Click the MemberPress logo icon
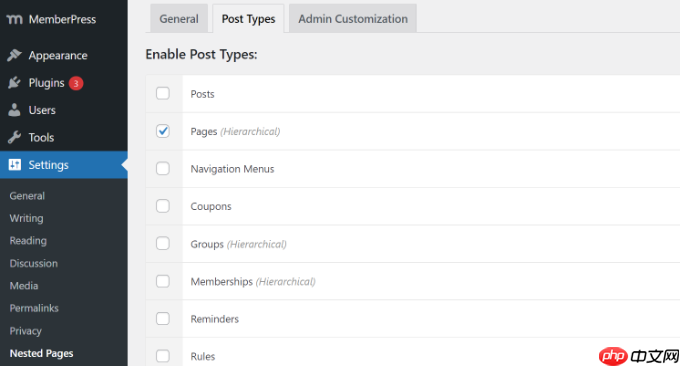Image resolution: width=680 pixels, height=366 pixels. click(14, 20)
